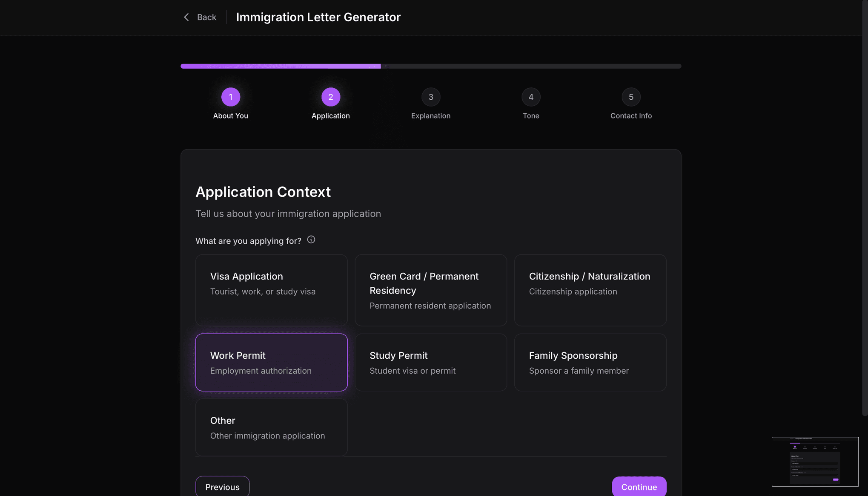This screenshot has height=496, width=868.
Task: Click the "Immigration Letter Generator" title
Action: point(318,17)
